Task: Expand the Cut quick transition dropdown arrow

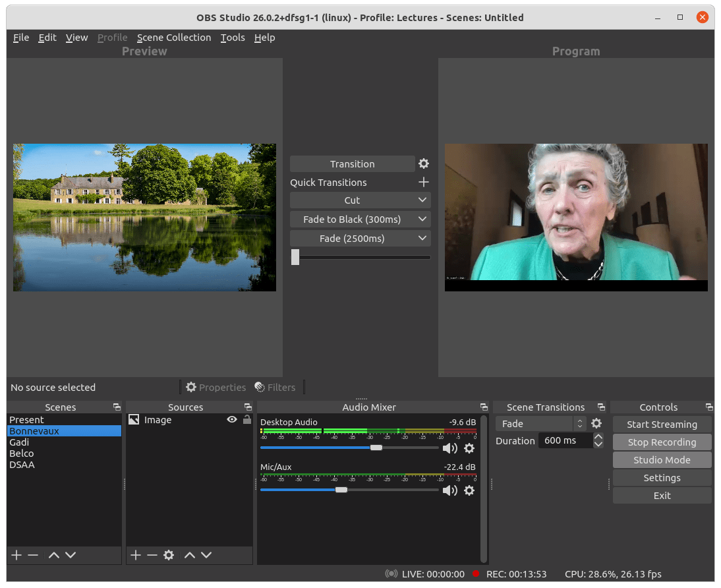Action: (422, 200)
